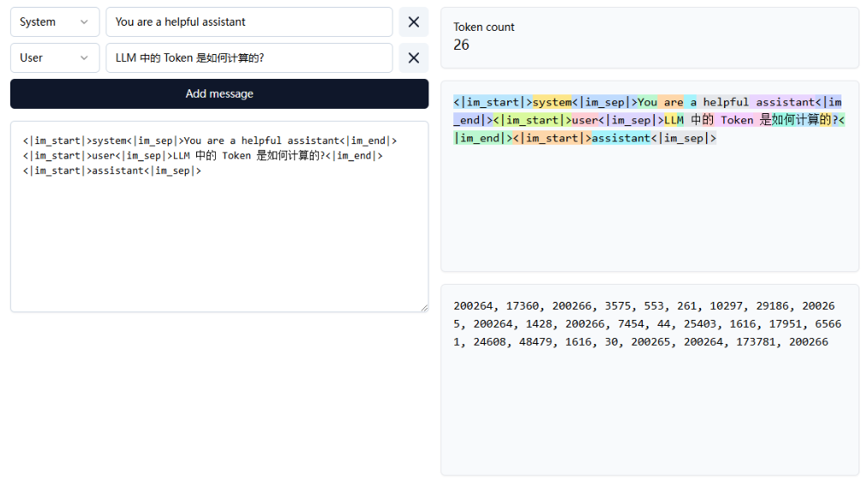Click the highlighted 'You' token
868x482 pixels.
tap(647, 102)
